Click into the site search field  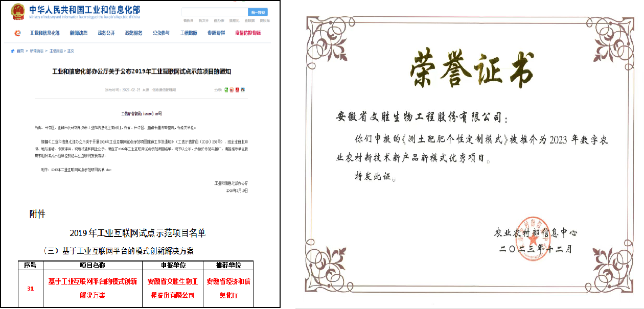click(x=214, y=12)
